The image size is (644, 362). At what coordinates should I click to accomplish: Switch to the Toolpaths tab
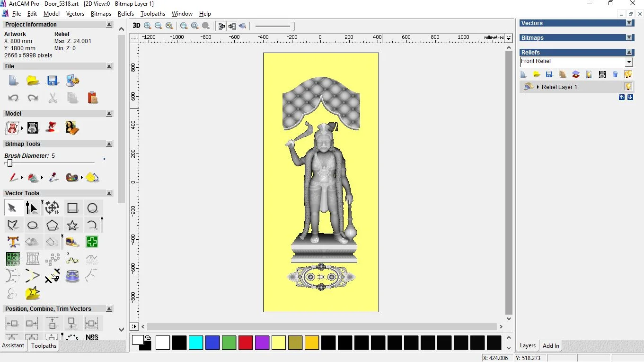[x=44, y=346]
